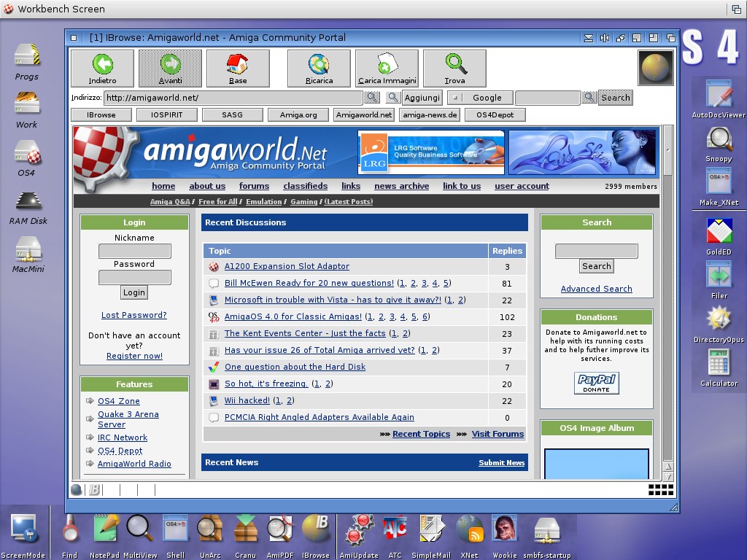Click the Visit Forums link
This screenshot has width=747, height=560.
tap(498, 435)
